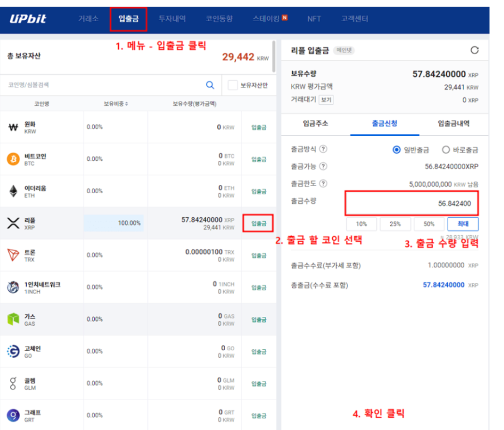Click 입출금 for 원화 KRW row

259,128
